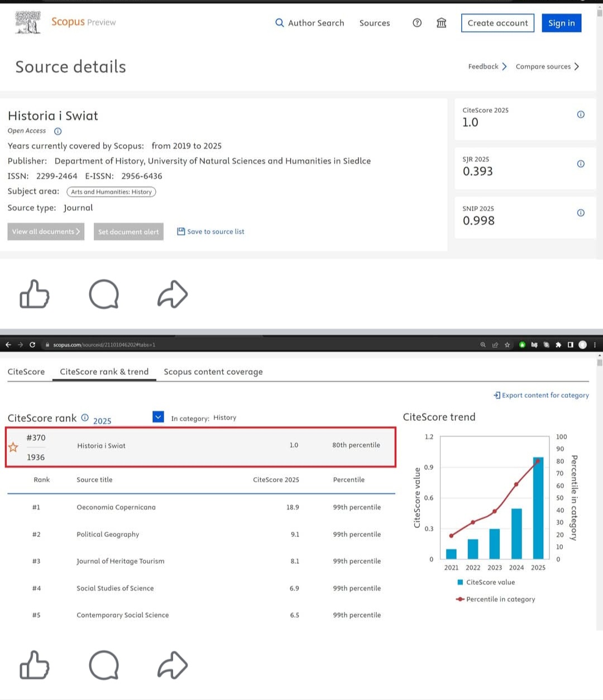603x700 pixels.
Task: Click Scopus Preview home link
Action: click(x=84, y=22)
